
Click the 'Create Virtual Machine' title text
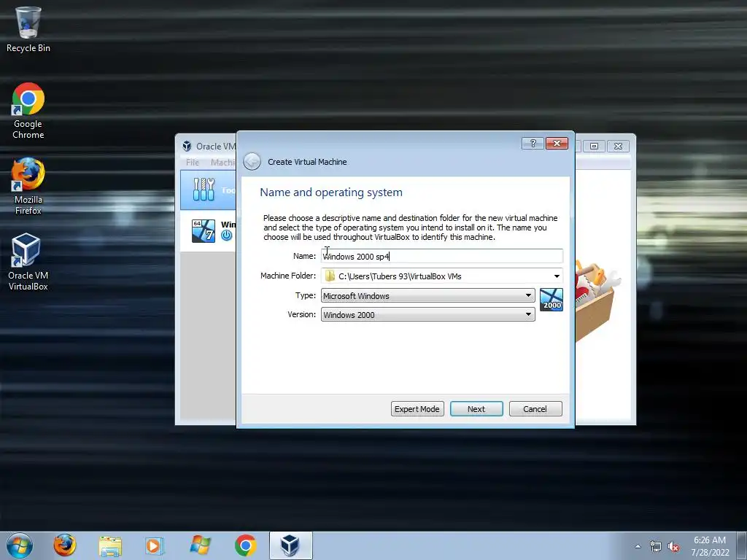click(307, 162)
